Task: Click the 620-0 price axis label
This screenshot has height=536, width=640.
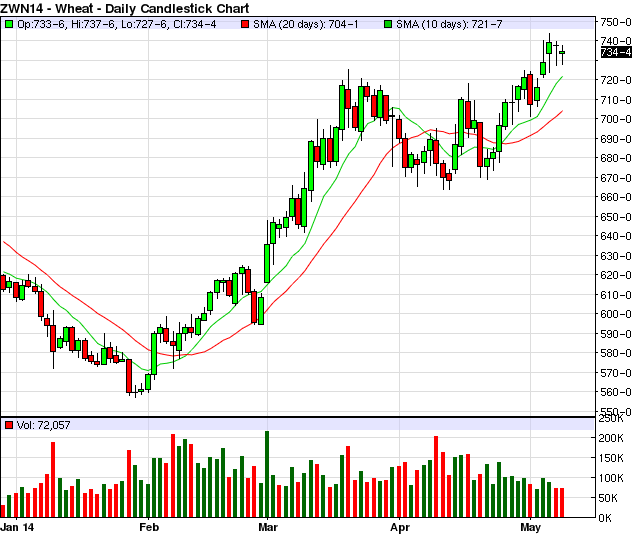Action: [x=616, y=275]
